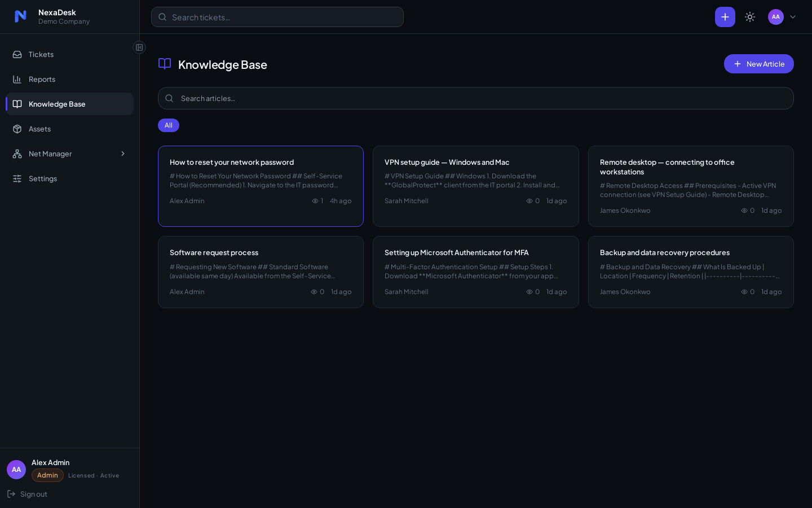Image resolution: width=812 pixels, height=508 pixels.
Task: Click 'Alex Admin' author on Software request card
Action: (187, 292)
